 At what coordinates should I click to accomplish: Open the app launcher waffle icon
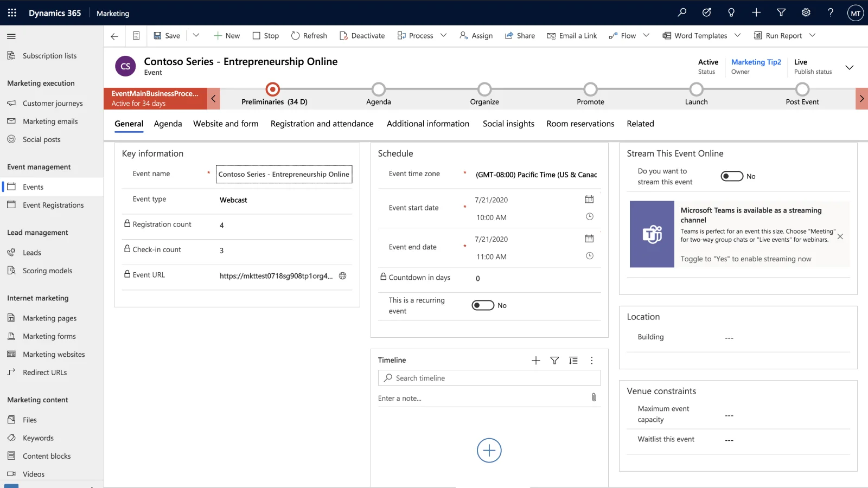(x=12, y=12)
